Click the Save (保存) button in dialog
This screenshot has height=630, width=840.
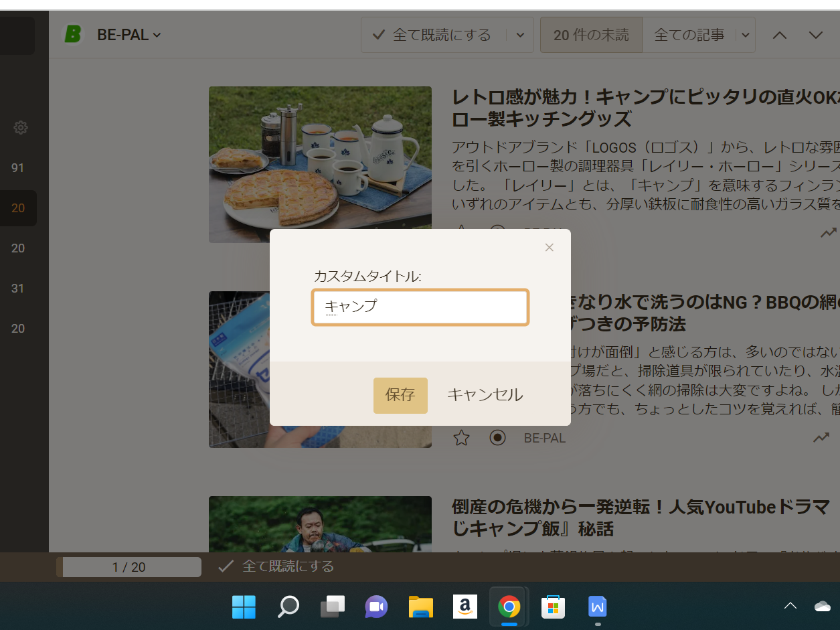pyautogui.click(x=400, y=395)
